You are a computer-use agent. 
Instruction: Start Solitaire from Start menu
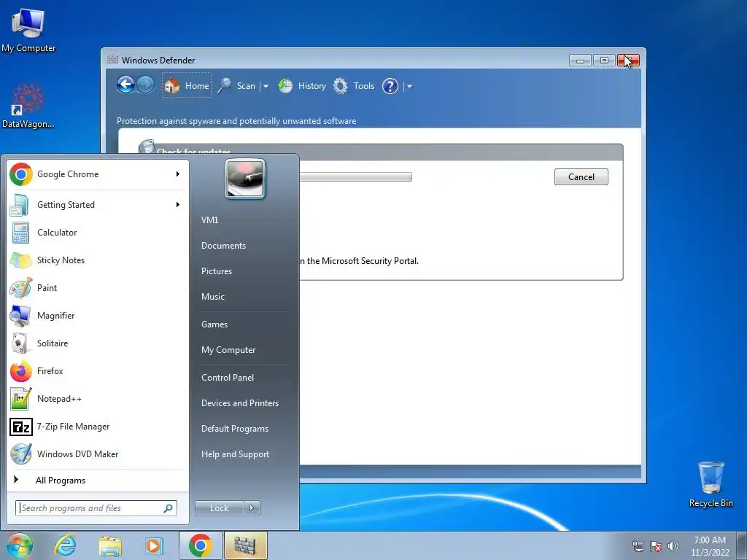(97, 343)
